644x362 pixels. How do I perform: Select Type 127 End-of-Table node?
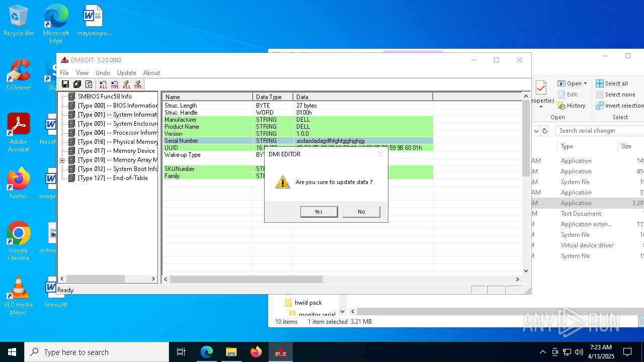pyautogui.click(x=113, y=178)
